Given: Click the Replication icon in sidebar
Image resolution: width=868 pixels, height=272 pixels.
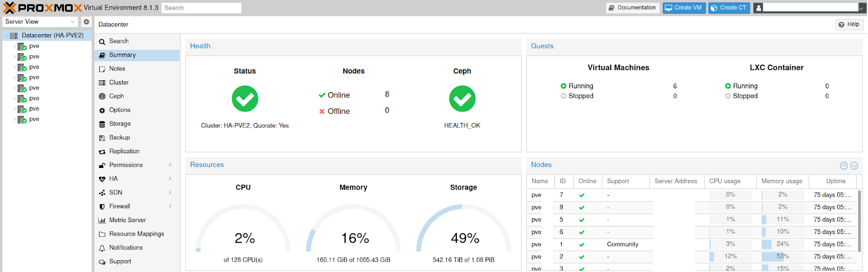Looking at the screenshot, I should click(x=102, y=152).
